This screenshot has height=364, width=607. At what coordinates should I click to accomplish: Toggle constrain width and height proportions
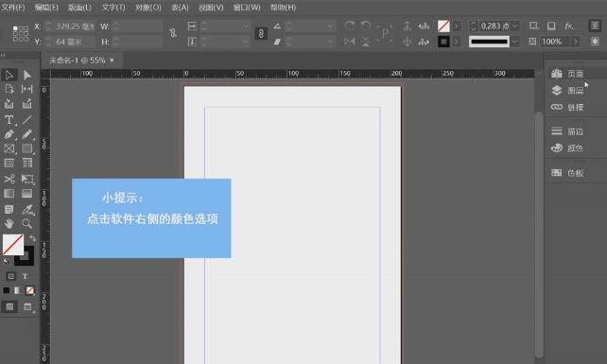click(x=173, y=33)
